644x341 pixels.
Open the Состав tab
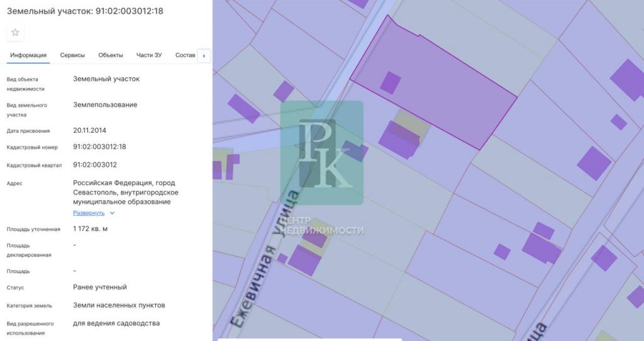click(x=186, y=55)
